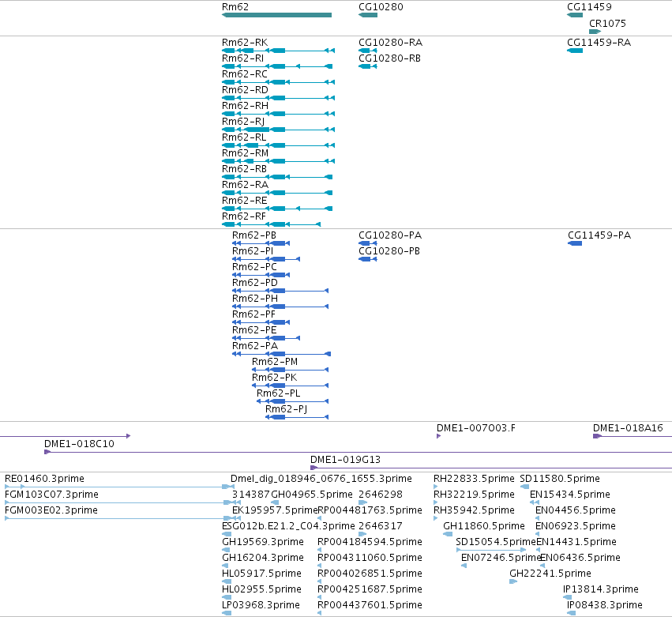This screenshot has width=672, height=617.
Task: Click the Rm62-PH protein label
Action: click(255, 299)
